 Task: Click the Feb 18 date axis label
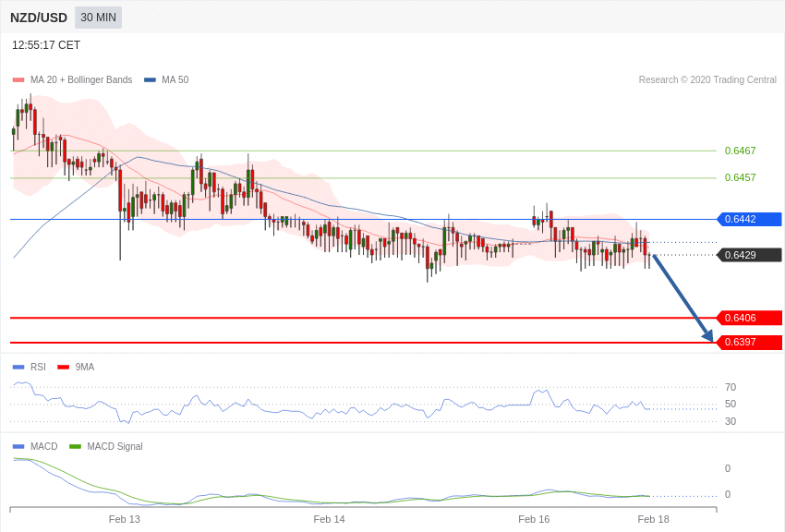pyautogui.click(x=653, y=519)
